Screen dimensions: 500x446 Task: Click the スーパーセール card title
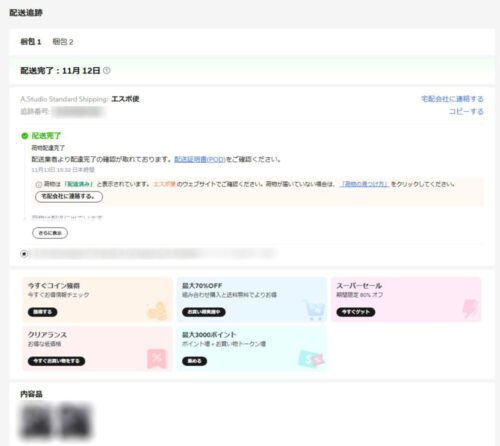(x=359, y=286)
